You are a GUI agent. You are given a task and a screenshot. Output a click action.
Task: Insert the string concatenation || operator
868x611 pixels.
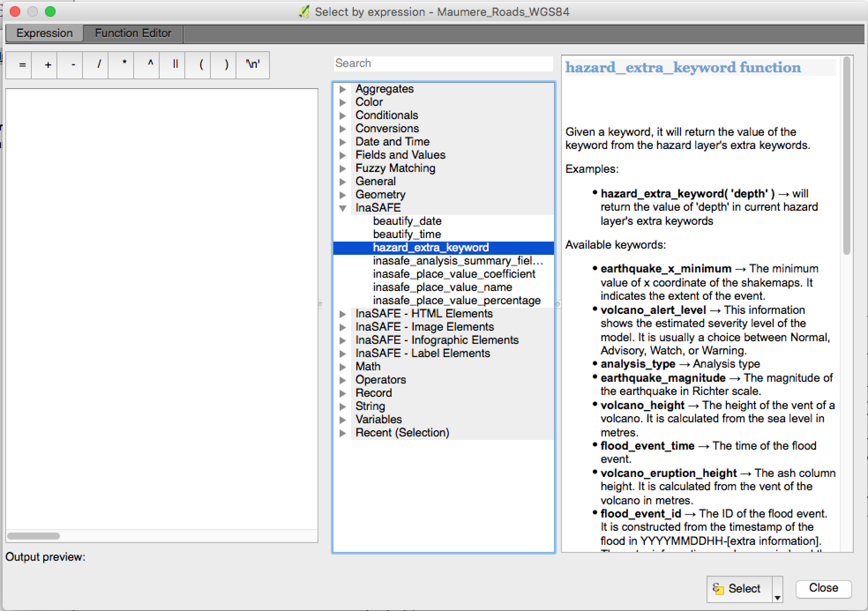pyautogui.click(x=172, y=65)
